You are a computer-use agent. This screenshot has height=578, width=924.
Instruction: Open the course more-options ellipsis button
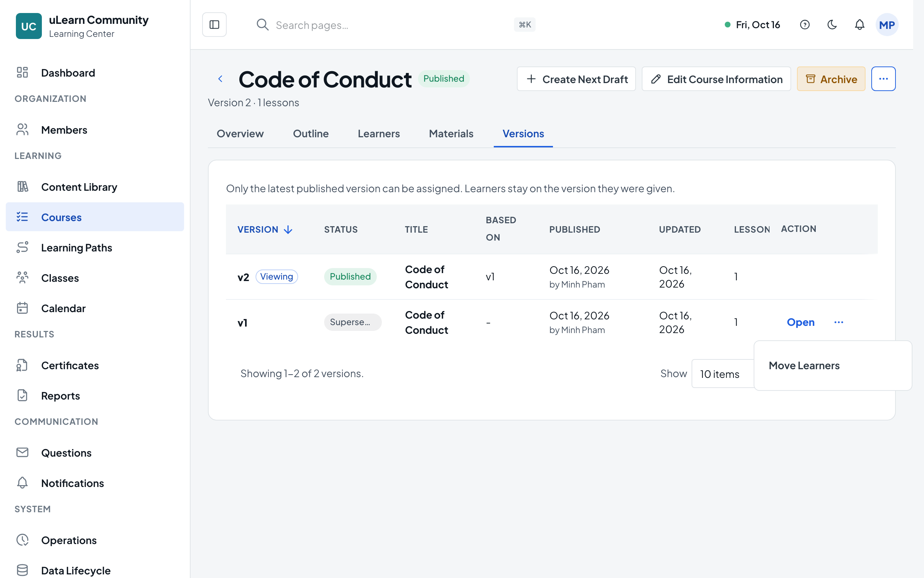click(x=883, y=79)
